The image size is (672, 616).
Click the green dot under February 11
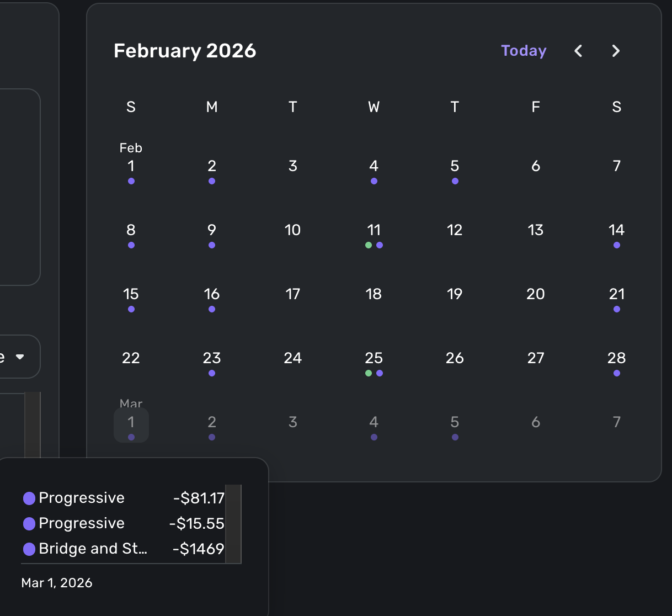[x=369, y=245]
